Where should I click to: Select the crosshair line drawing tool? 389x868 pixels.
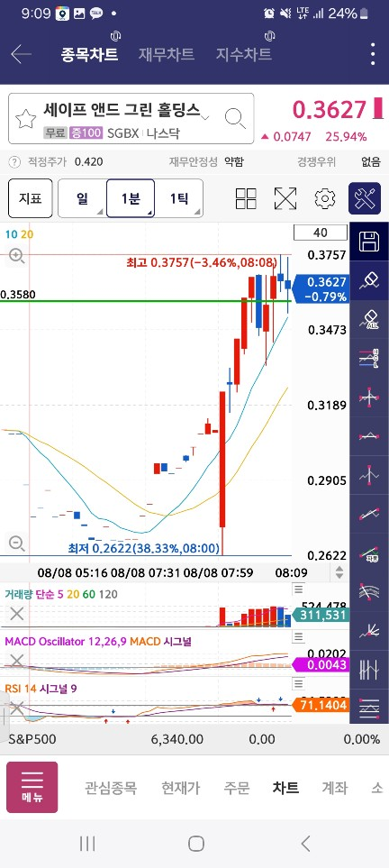pyautogui.click(x=369, y=397)
